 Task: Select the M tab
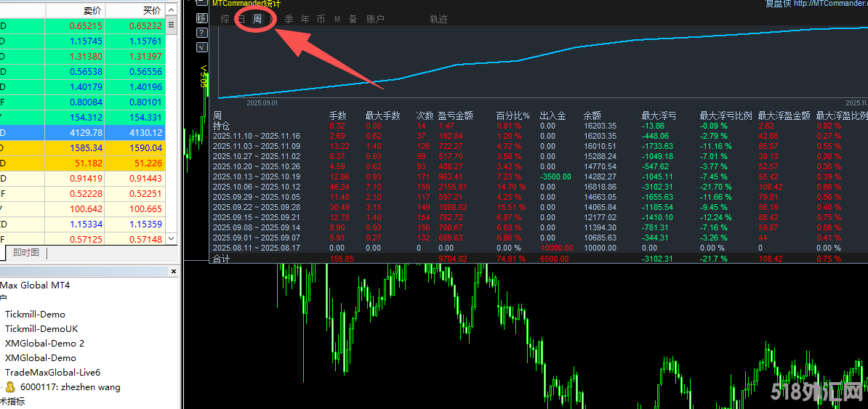[x=337, y=20]
